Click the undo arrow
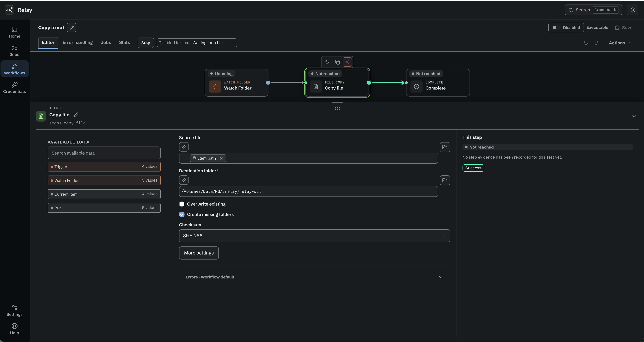 coord(586,43)
